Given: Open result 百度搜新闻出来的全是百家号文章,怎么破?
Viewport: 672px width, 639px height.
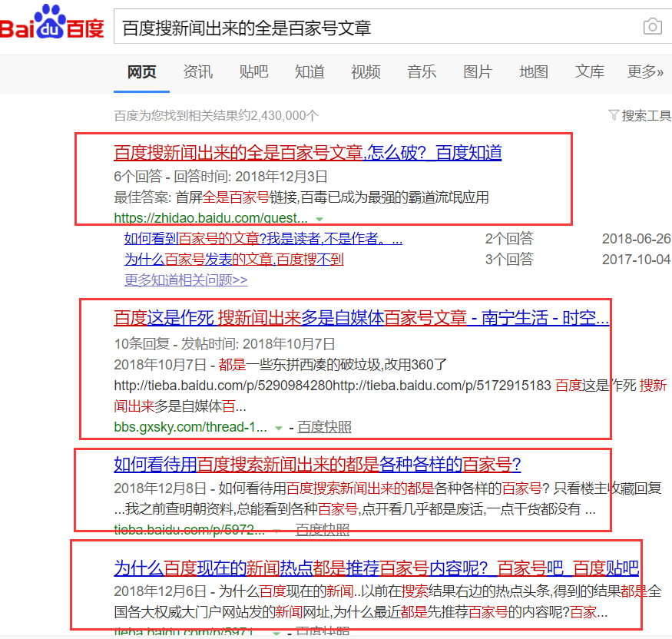Looking at the screenshot, I should click(x=308, y=153).
